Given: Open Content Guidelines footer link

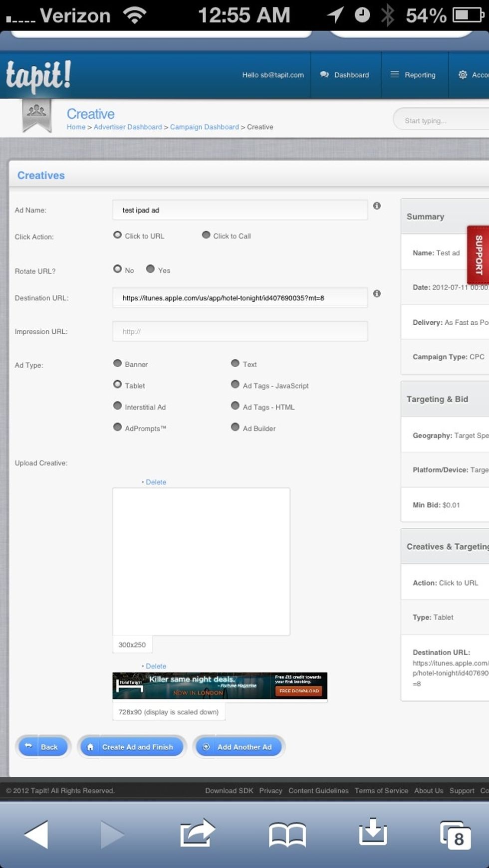Looking at the screenshot, I should coord(318,791).
